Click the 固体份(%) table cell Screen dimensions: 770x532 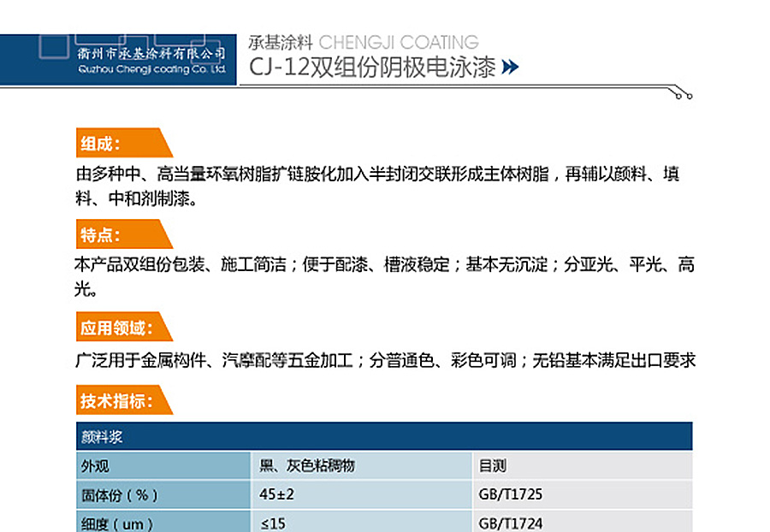163,494
